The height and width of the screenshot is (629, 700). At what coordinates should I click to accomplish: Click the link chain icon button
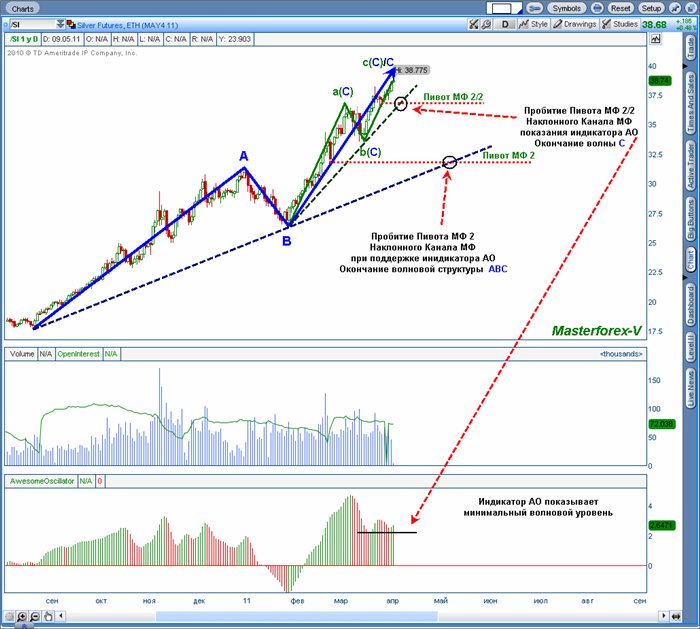(534, 8)
